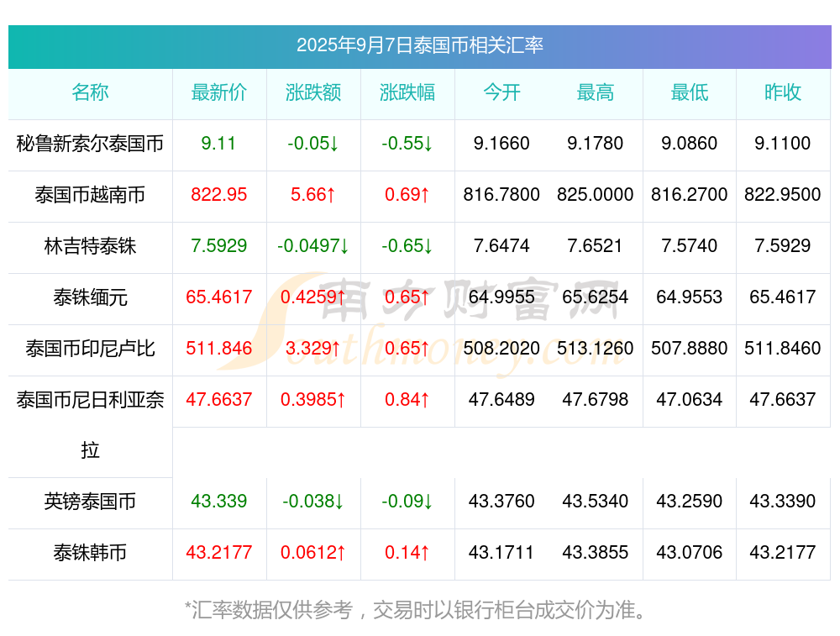This screenshot has height=636, width=840.
Task: Click high value 7.6521
Action: click(596, 246)
